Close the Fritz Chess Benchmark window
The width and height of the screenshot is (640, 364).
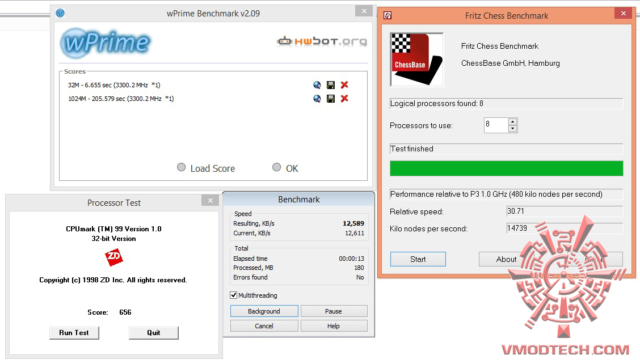click(624, 13)
